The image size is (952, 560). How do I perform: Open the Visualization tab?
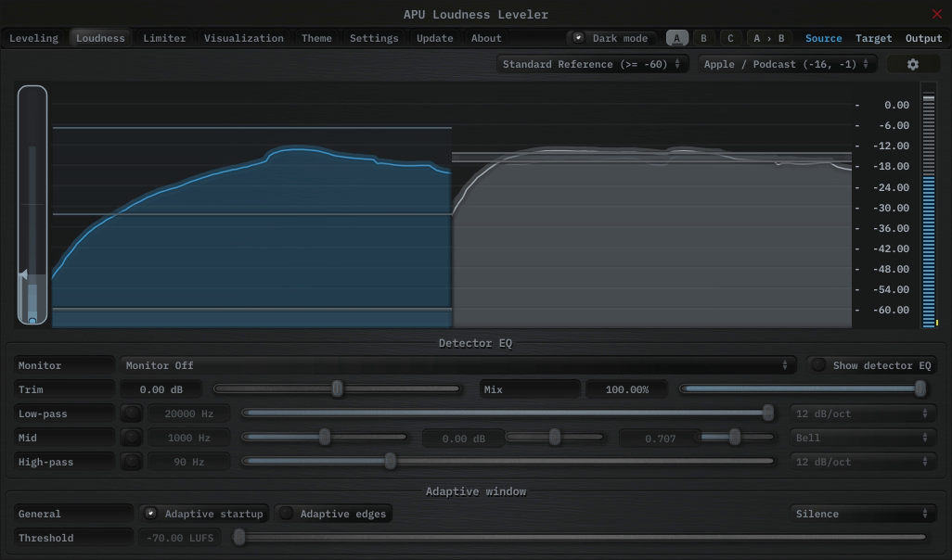point(244,38)
